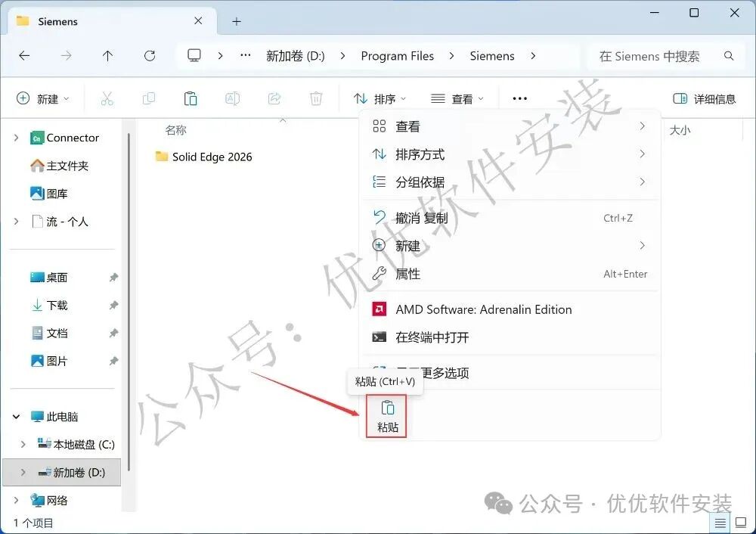
Task: Show hidden breadcrumb path with ellipsis
Action: click(x=246, y=55)
